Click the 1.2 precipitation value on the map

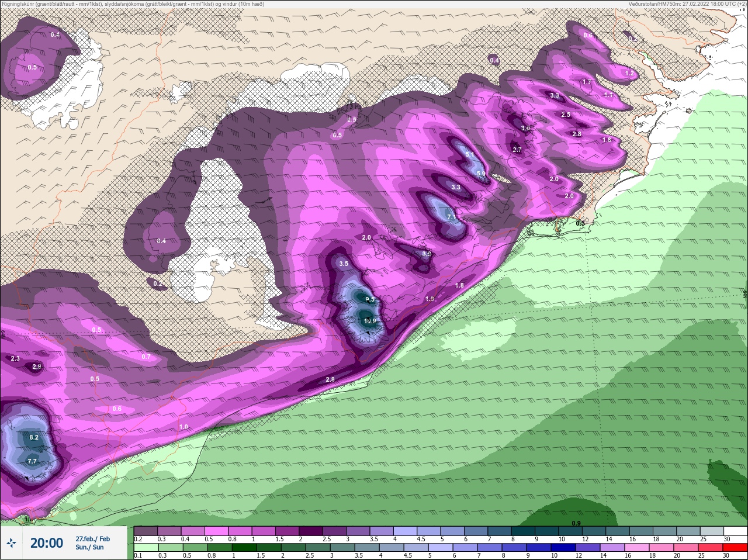(629, 73)
